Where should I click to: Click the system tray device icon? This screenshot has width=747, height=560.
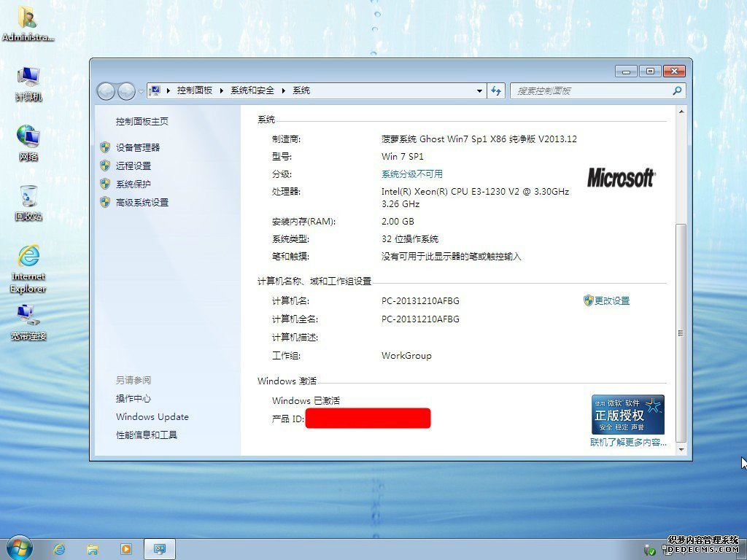point(649,551)
